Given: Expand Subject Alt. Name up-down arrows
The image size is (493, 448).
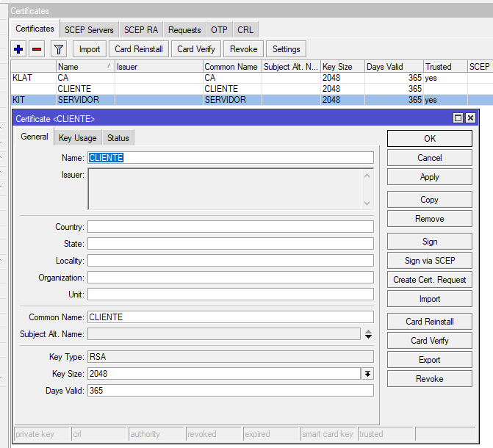Looking at the screenshot, I should (x=369, y=334).
